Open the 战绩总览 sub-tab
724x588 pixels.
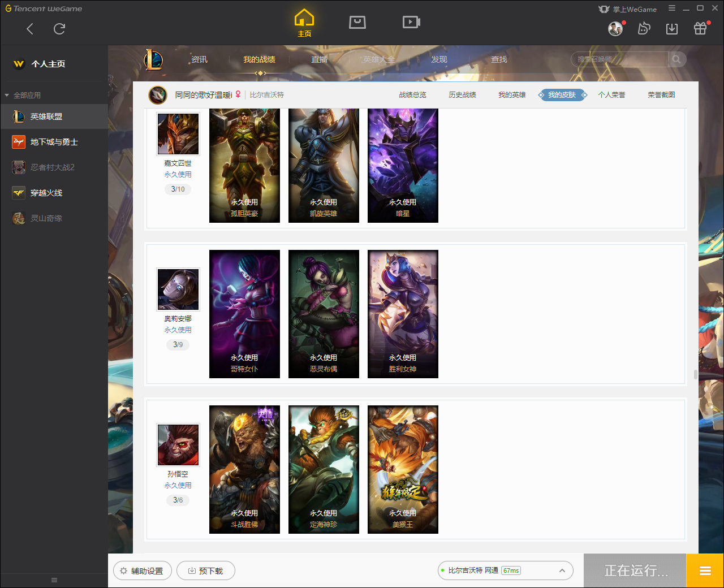(x=412, y=95)
